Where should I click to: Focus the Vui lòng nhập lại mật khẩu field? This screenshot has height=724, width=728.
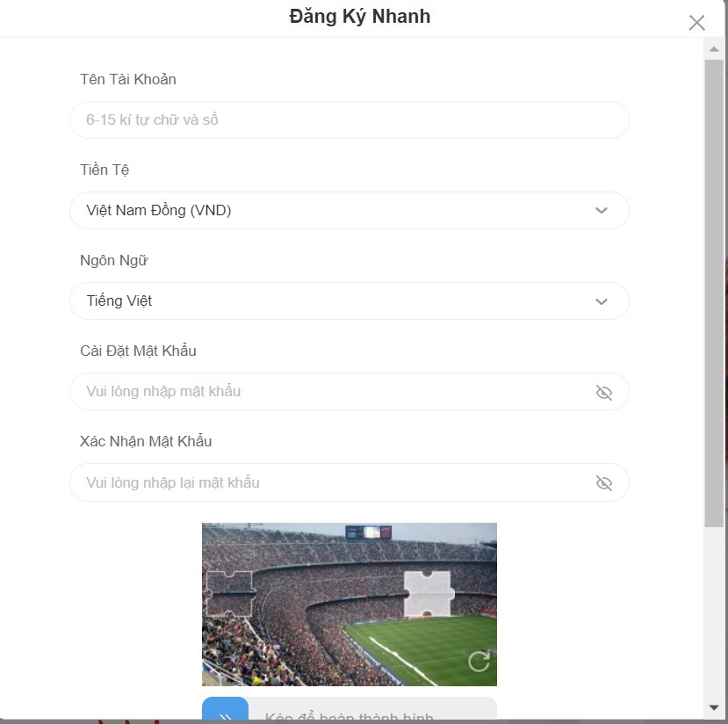tap(350, 482)
